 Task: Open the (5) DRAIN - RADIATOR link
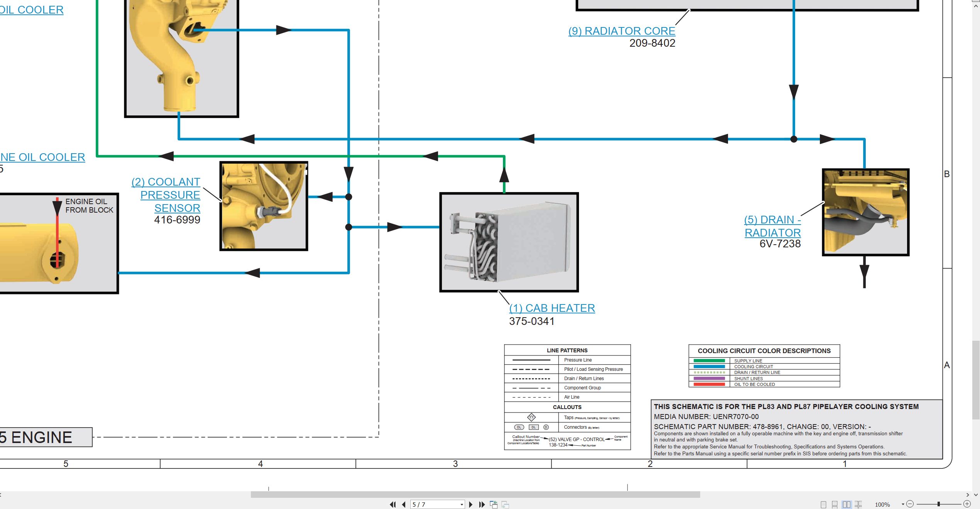772,226
